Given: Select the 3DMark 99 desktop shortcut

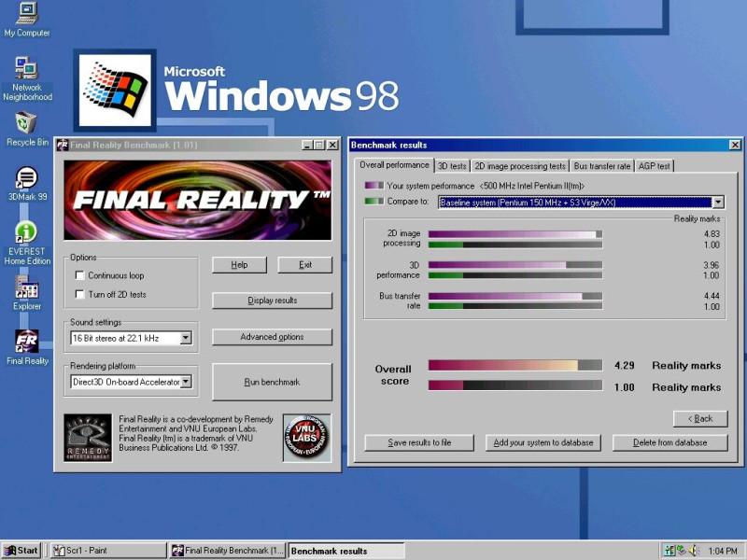Looking at the screenshot, I should pyautogui.click(x=27, y=183).
